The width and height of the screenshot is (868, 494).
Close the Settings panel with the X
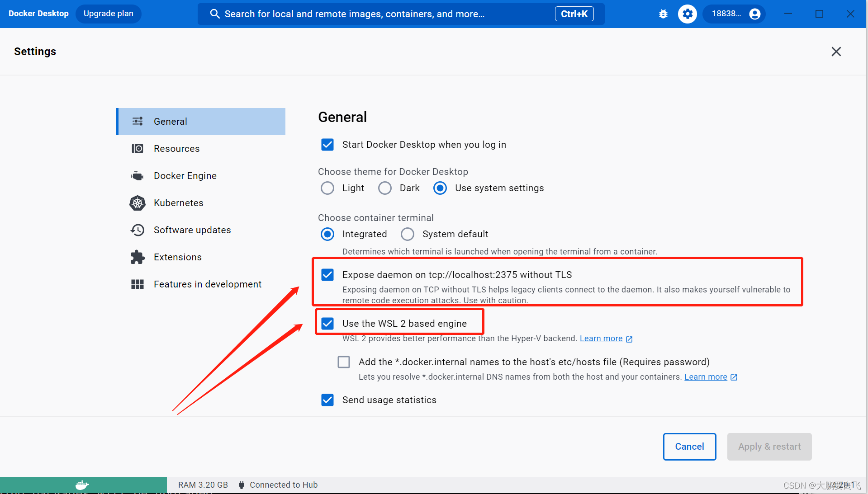836,52
